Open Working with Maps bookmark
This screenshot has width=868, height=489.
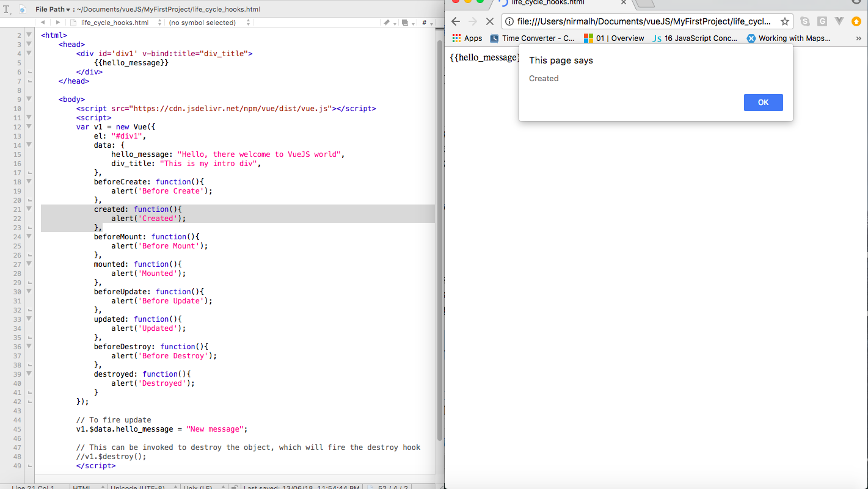click(789, 38)
